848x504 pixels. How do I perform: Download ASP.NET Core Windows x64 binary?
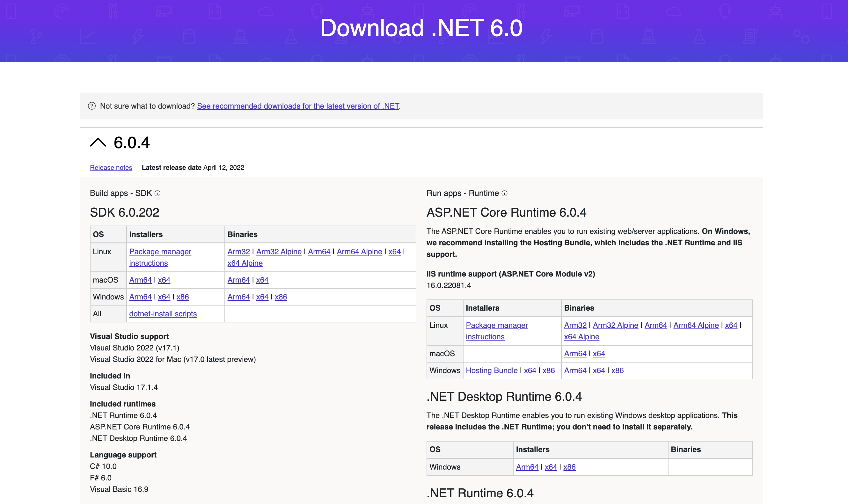point(599,370)
